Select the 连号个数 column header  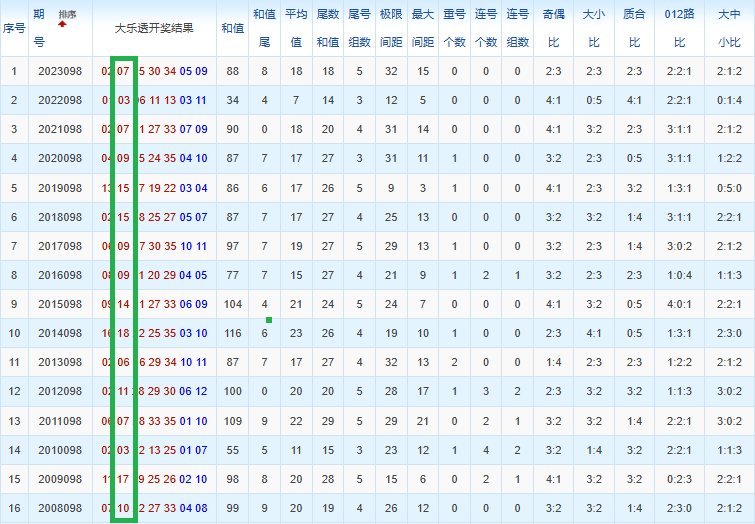[485, 28]
